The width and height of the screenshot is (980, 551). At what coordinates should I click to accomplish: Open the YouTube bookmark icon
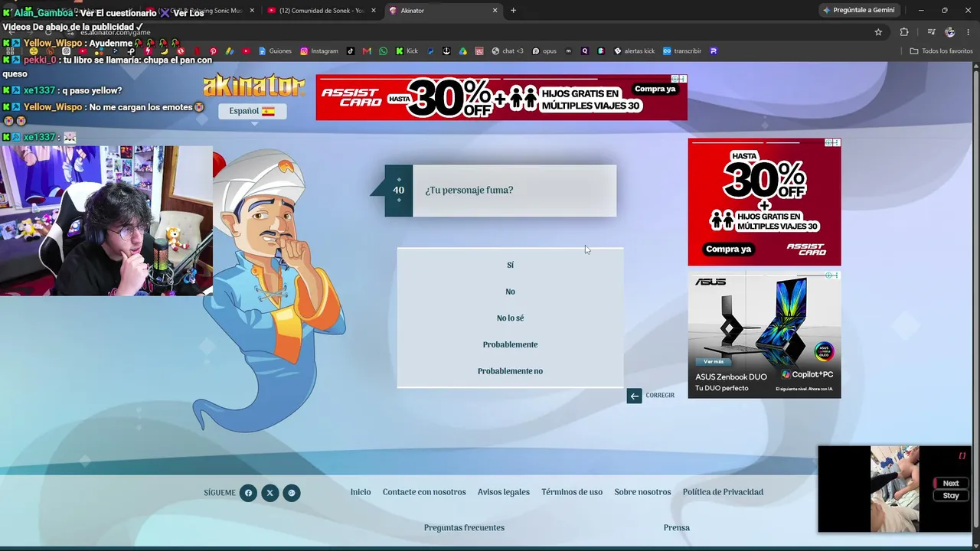click(246, 51)
